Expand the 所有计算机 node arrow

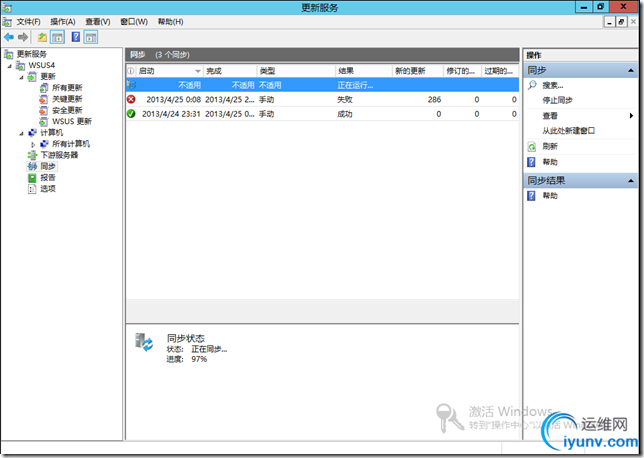click(x=33, y=144)
